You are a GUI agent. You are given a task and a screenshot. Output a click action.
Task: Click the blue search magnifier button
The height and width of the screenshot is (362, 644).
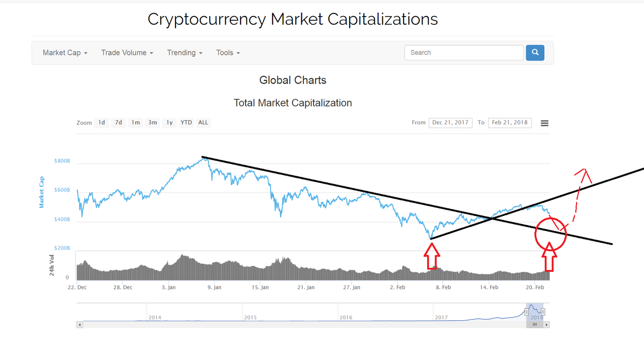pos(535,52)
